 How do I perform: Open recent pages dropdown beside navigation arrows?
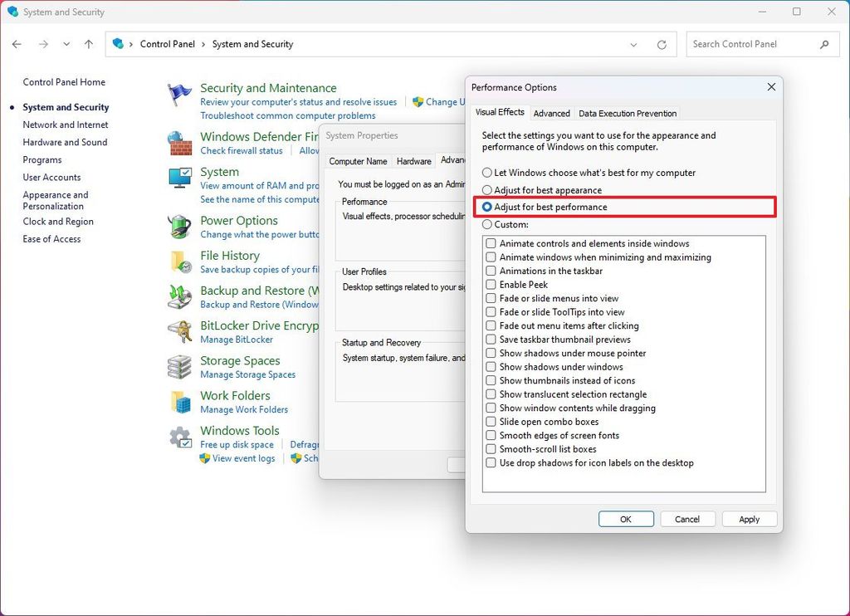(66, 44)
